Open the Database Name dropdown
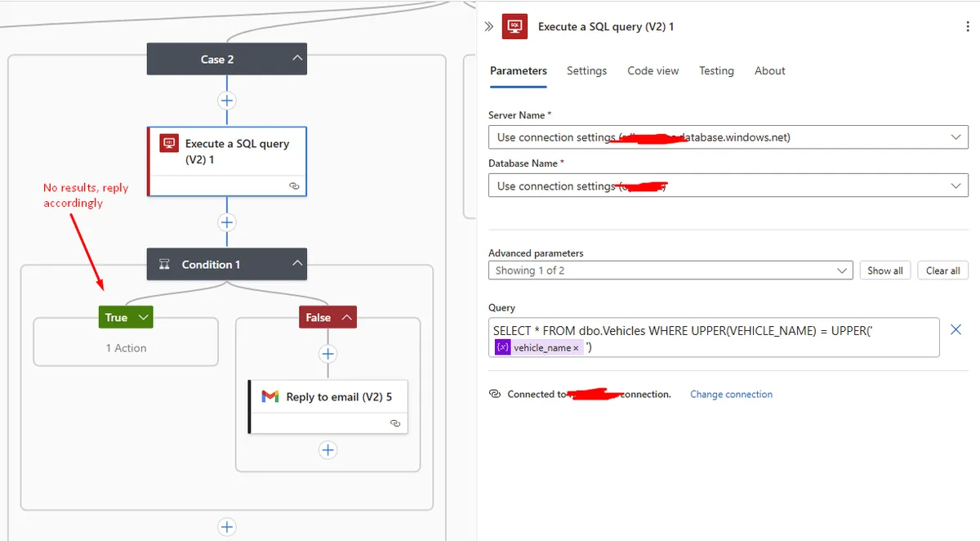 click(956, 186)
